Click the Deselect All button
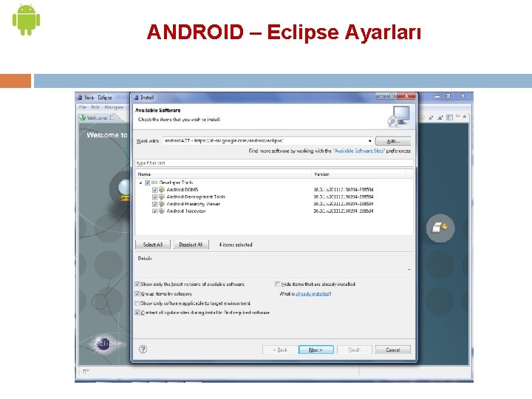The image size is (532, 399). [x=191, y=245]
